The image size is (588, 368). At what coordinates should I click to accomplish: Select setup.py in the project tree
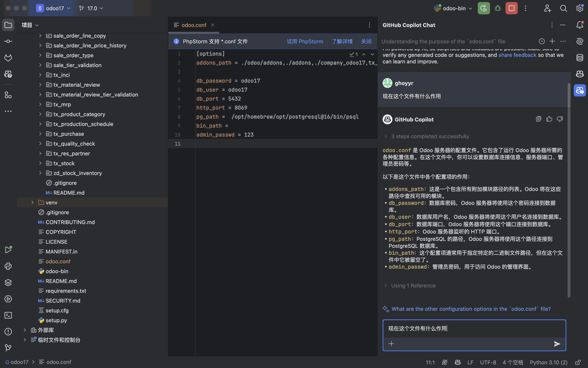pyautogui.click(x=56, y=320)
